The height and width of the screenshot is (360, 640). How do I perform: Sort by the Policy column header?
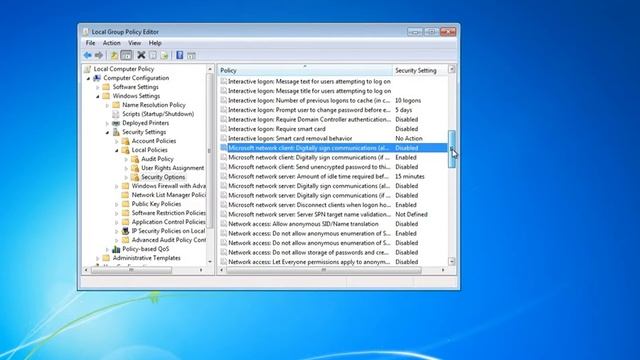(305, 70)
